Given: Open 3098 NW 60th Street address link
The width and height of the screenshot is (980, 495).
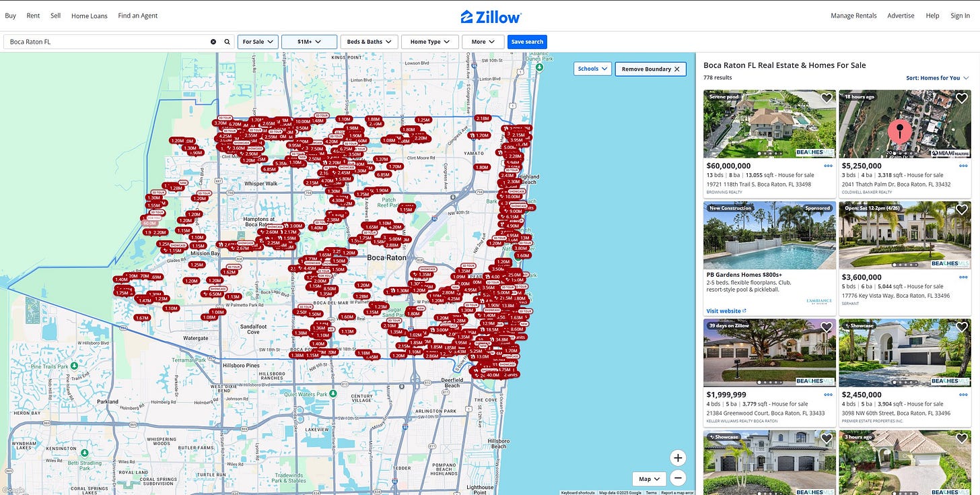Looking at the screenshot, I should [x=896, y=413].
